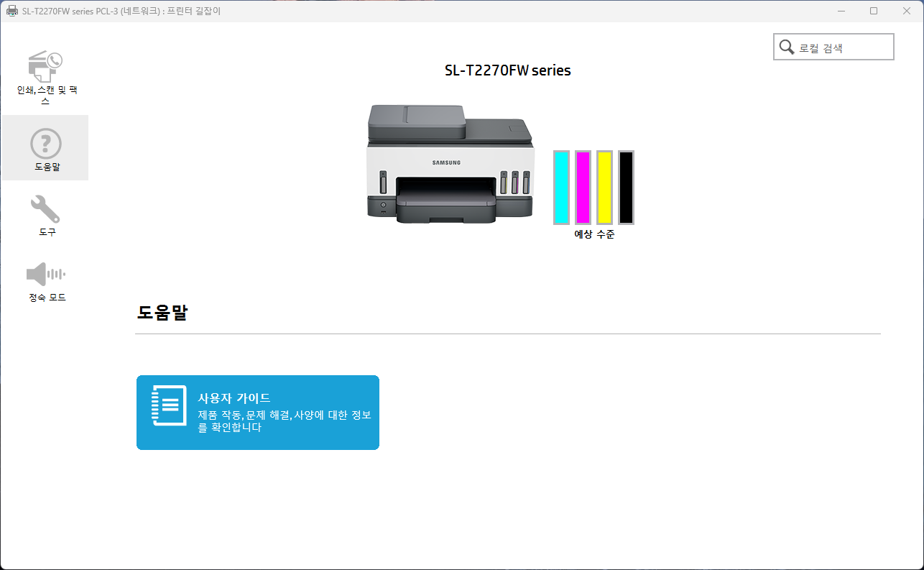924x570 pixels.
Task: Click the 정숙 모드 sidebar label
Action: [47, 298]
